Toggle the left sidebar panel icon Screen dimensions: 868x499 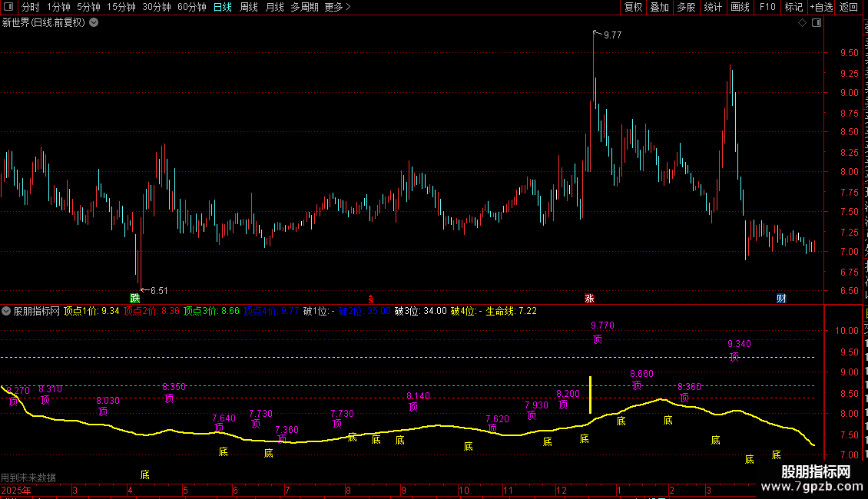[8, 7]
